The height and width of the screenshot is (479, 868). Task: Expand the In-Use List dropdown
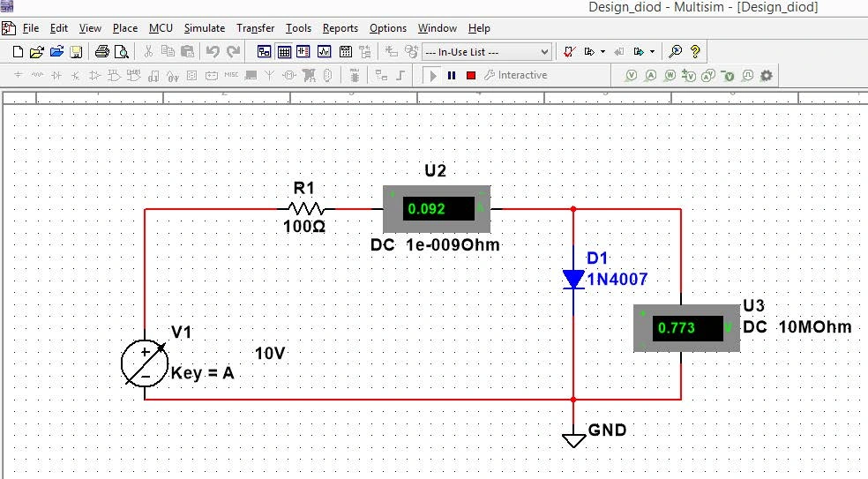click(543, 52)
